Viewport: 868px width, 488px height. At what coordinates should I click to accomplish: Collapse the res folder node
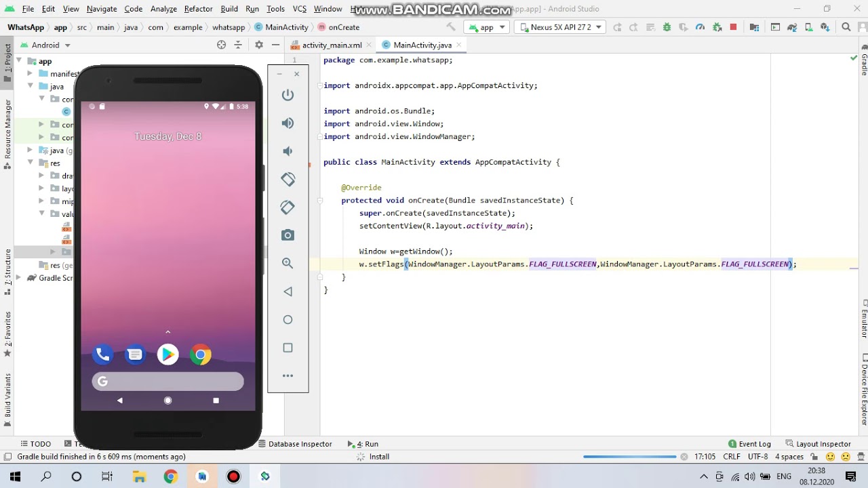(31, 163)
